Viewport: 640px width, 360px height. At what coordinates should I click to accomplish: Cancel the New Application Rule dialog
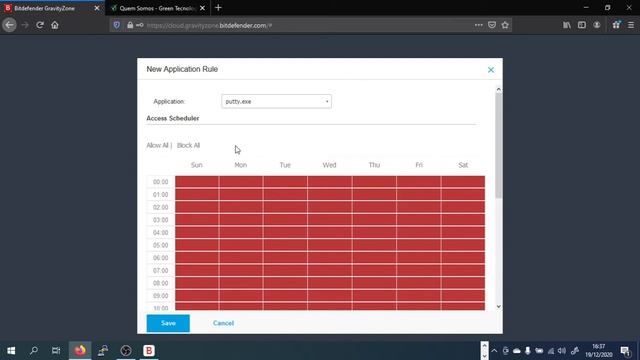[223, 323]
